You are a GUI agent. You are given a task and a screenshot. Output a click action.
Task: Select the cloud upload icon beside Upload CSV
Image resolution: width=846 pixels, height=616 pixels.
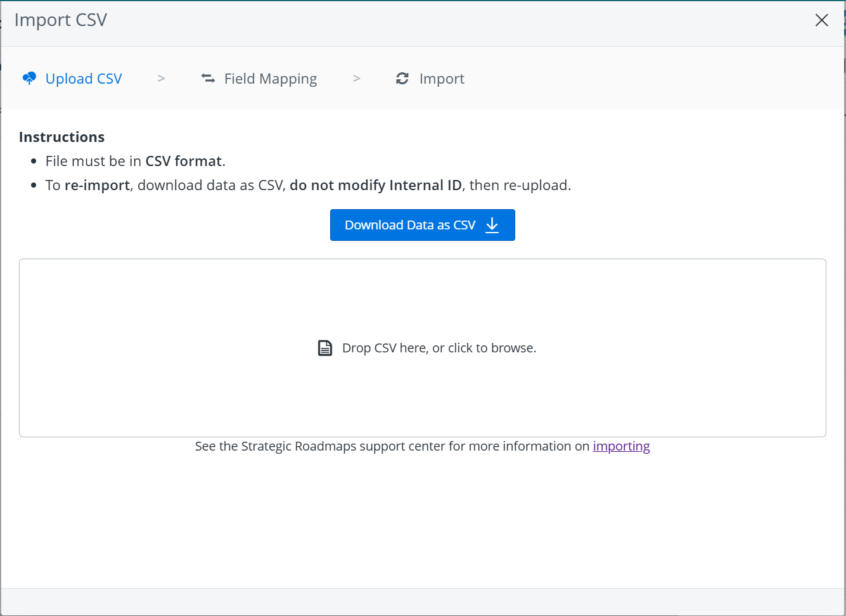(x=29, y=77)
